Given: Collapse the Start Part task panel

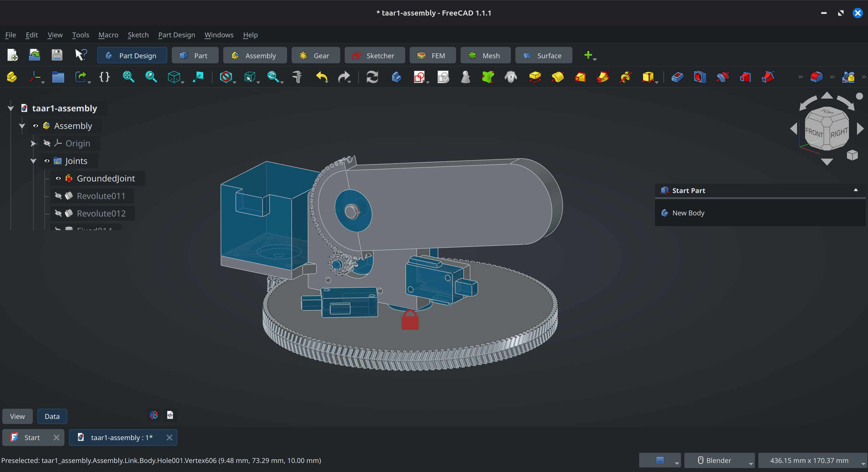Looking at the screenshot, I should pos(856,190).
